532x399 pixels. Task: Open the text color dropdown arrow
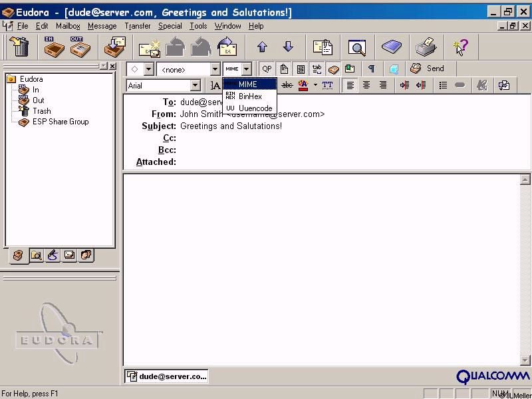[315, 85]
